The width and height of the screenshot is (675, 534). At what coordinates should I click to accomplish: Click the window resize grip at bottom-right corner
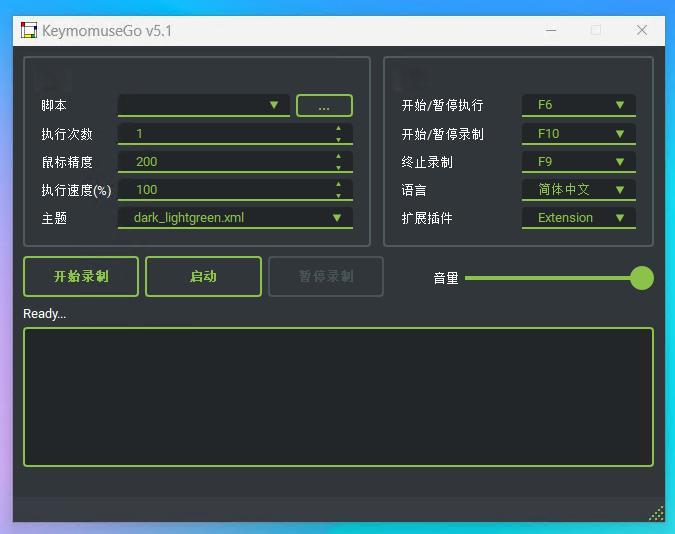tap(656, 514)
